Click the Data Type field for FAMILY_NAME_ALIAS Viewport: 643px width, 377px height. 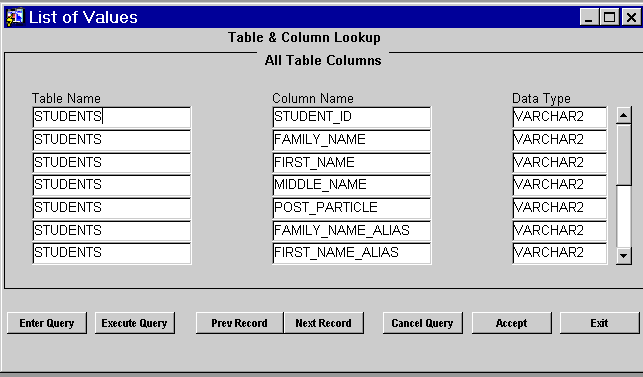tap(559, 231)
